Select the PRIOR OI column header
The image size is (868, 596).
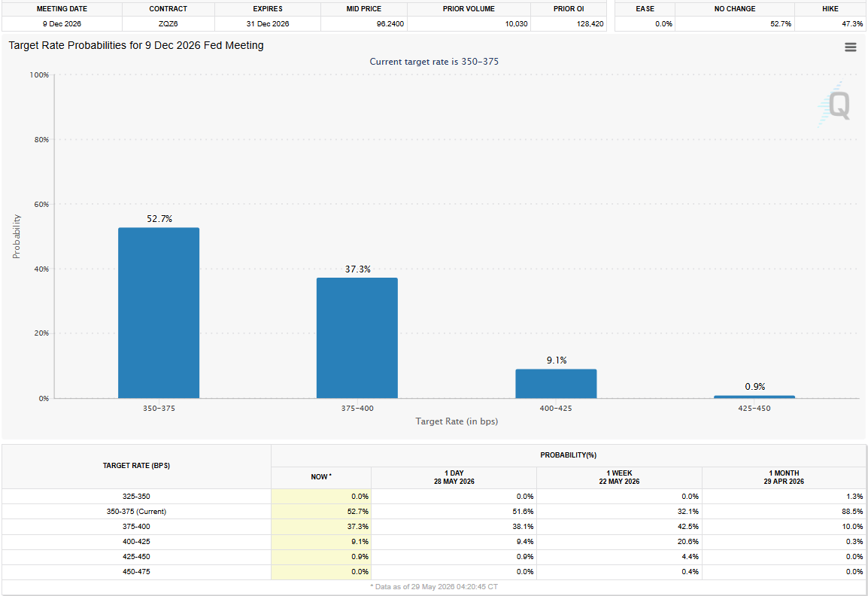pos(569,9)
